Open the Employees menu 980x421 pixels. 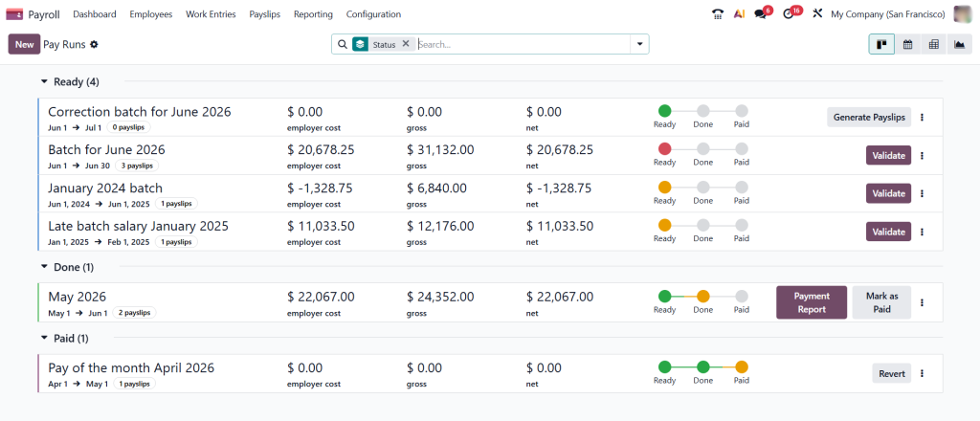click(x=150, y=13)
